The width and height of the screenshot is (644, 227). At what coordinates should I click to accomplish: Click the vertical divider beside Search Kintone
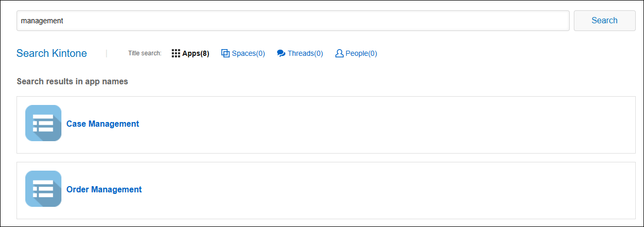106,53
